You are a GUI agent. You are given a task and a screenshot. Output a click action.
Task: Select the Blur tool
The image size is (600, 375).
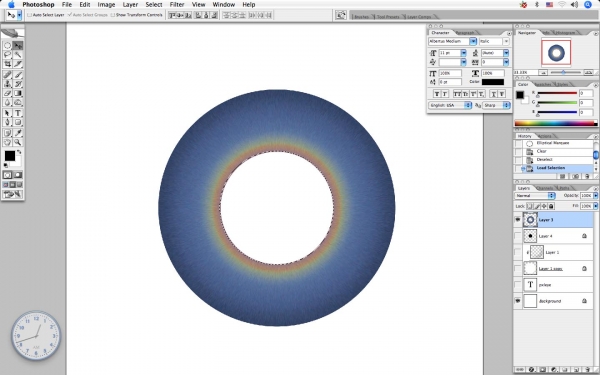(7, 102)
